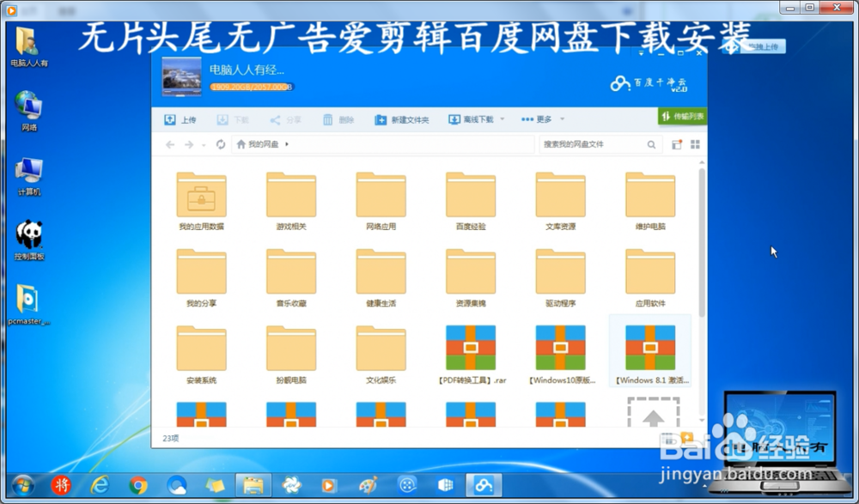Select the 【Windows 8.1 激活 archive

650,351
